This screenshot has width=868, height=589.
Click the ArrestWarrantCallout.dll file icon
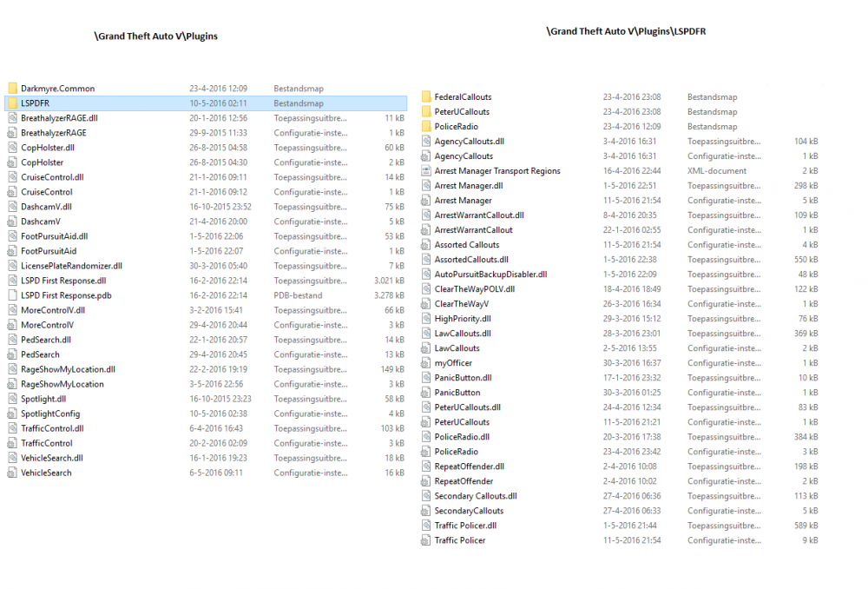click(x=425, y=215)
